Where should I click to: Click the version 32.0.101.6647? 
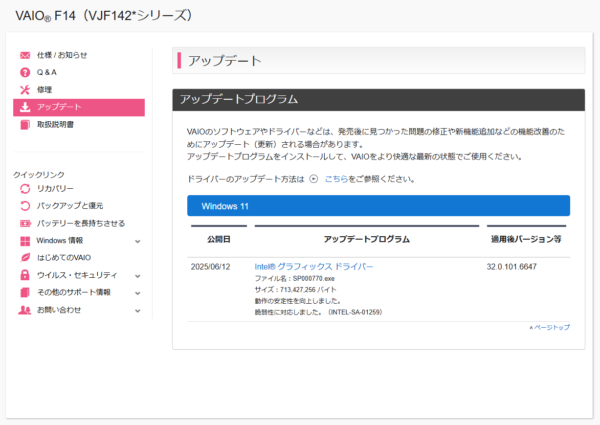(x=512, y=267)
